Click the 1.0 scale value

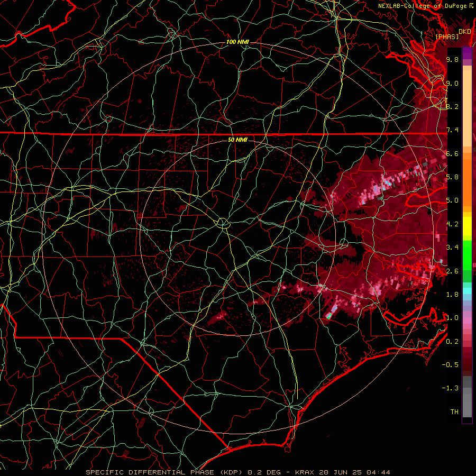(x=452, y=318)
